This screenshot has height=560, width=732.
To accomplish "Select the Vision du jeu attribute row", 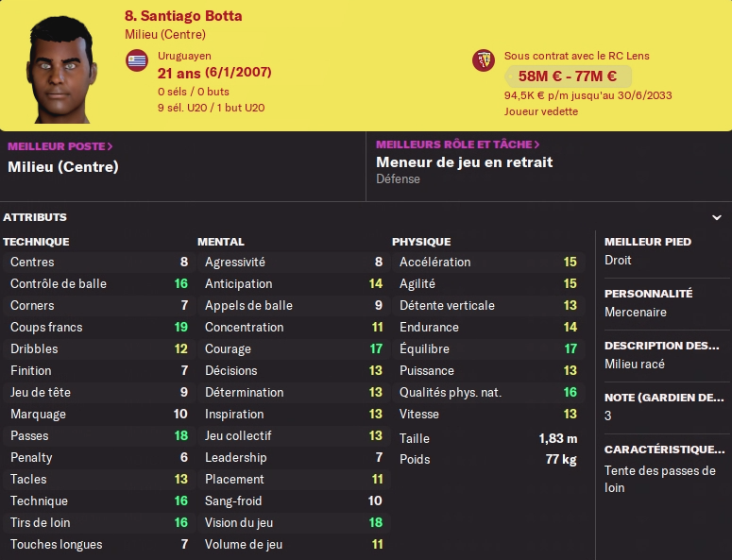I will point(293,522).
